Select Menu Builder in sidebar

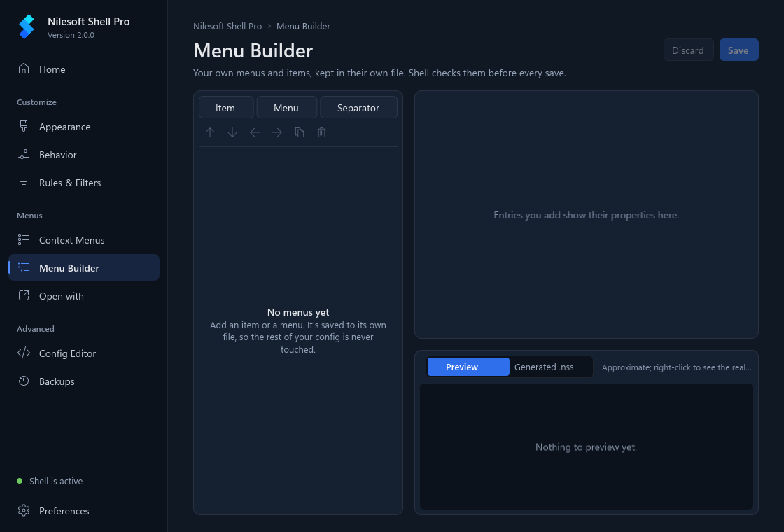[x=84, y=267]
